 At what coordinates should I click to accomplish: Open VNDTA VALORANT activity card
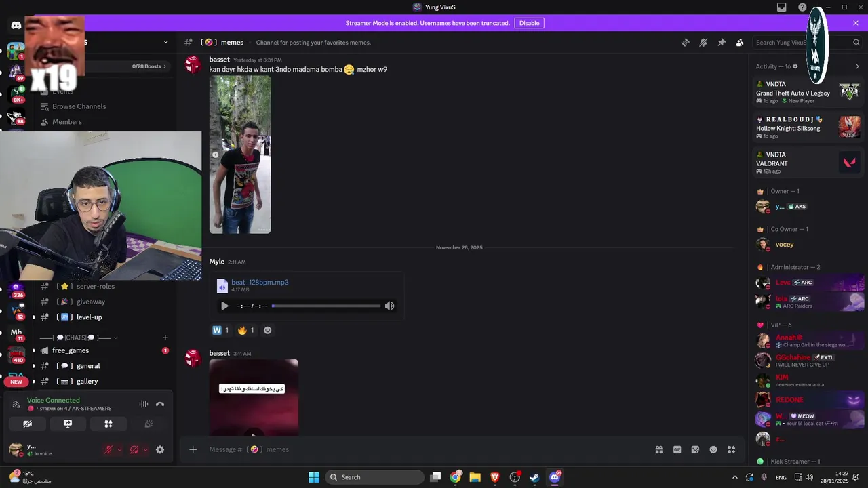808,163
